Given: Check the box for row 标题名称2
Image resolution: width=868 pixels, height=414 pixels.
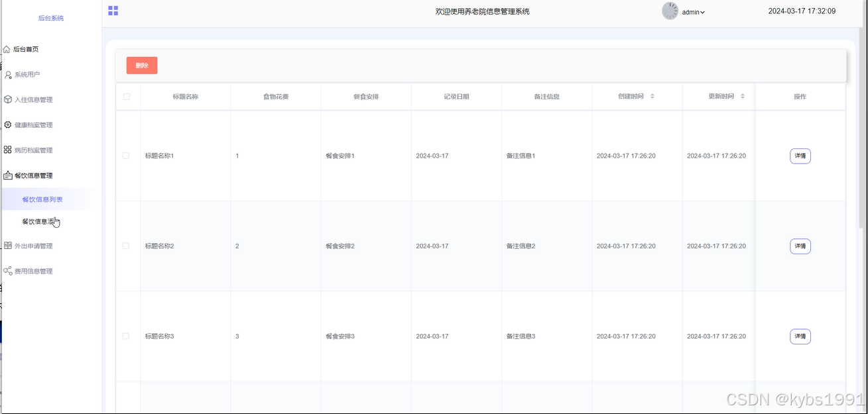Looking at the screenshot, I should 126,246.
